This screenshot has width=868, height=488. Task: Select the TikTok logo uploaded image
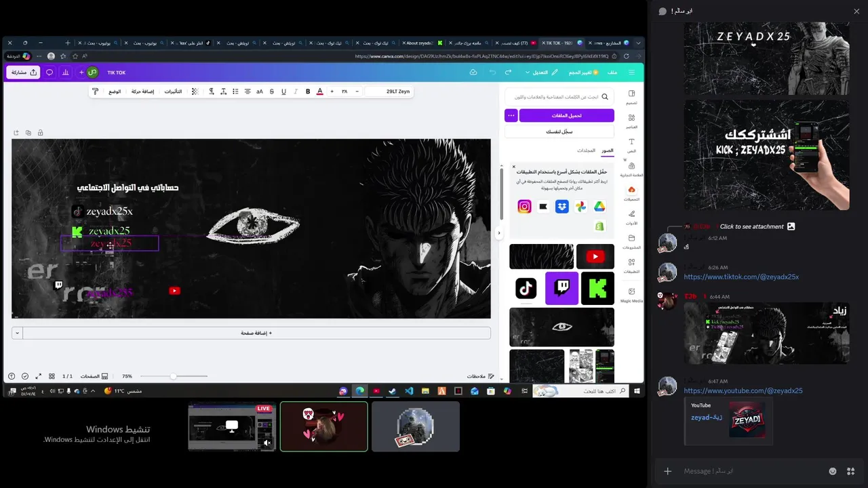point(526,288)
